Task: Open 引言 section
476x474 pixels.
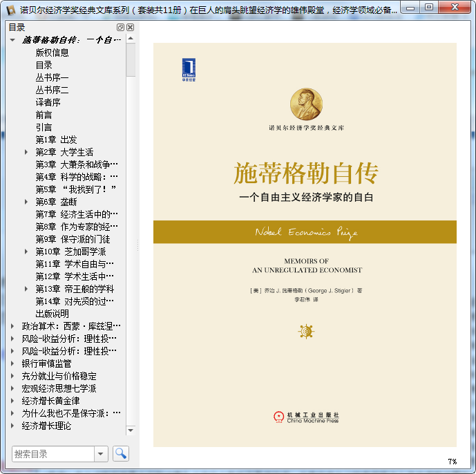Action: pos(44,127)
